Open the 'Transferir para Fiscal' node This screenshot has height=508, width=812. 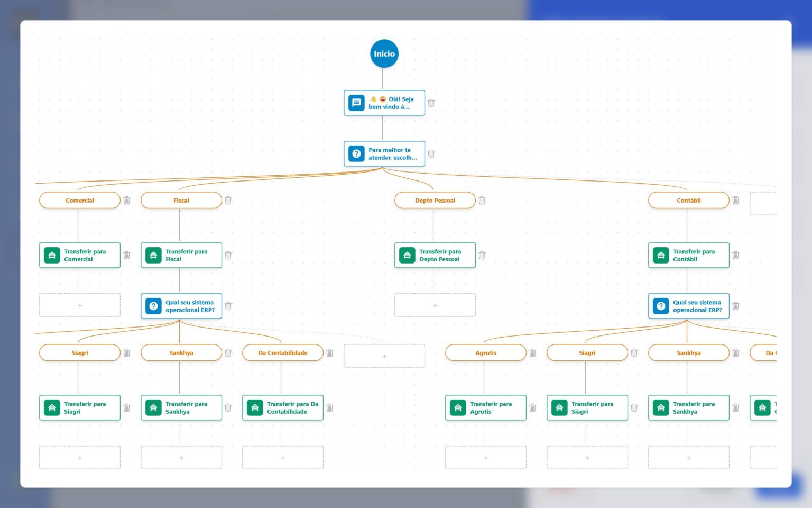point(181,255)
